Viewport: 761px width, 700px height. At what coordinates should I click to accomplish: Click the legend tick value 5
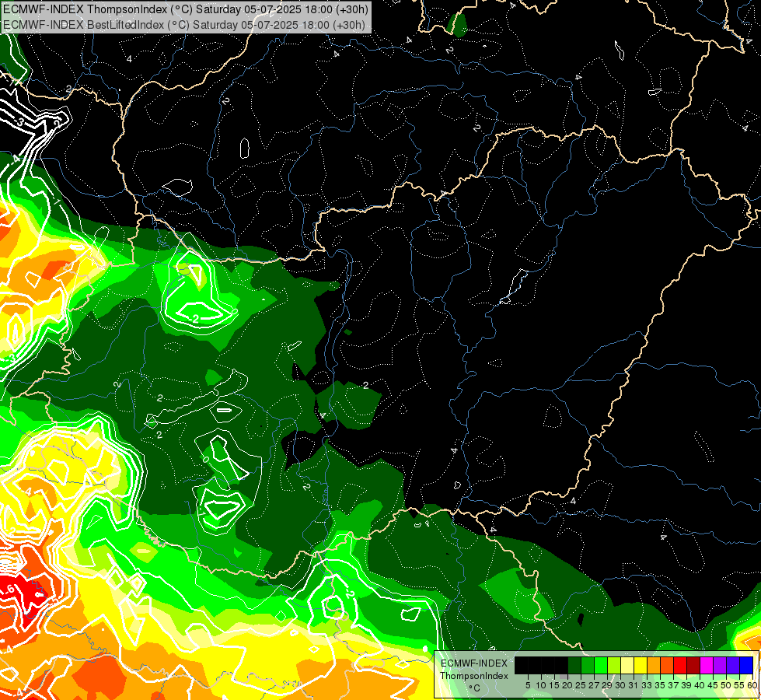click(x=528, y=685)
